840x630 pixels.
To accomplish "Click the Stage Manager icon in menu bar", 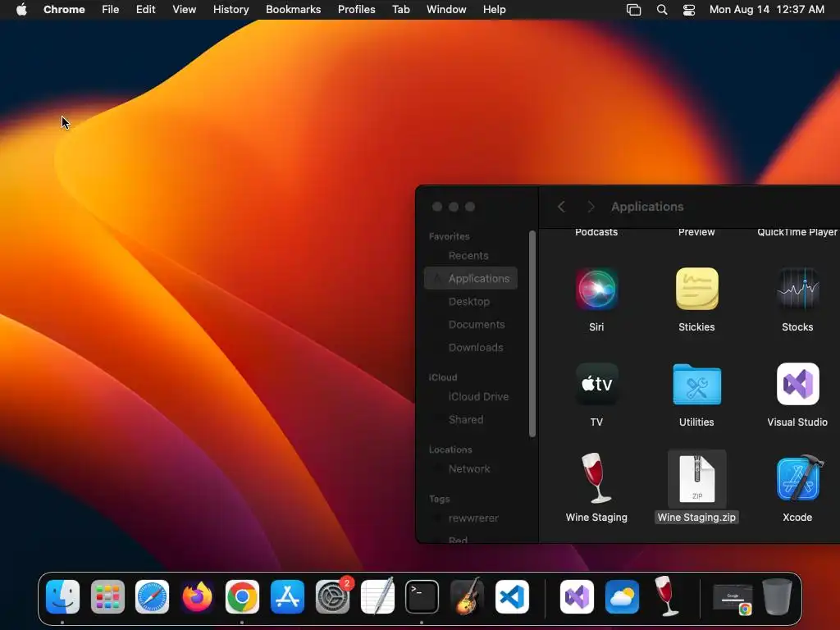I will tap(634, 10).
